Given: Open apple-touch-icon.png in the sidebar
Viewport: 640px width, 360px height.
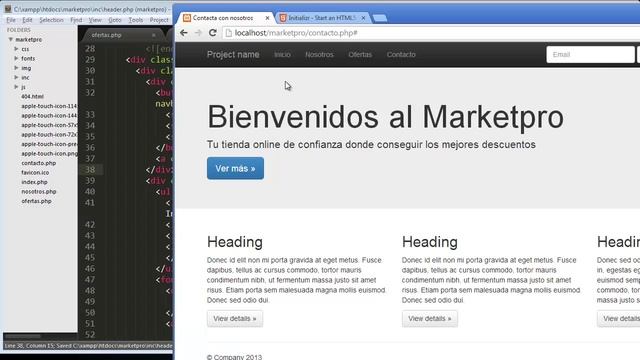Looking at the screenshot, I should coord(49,153).
